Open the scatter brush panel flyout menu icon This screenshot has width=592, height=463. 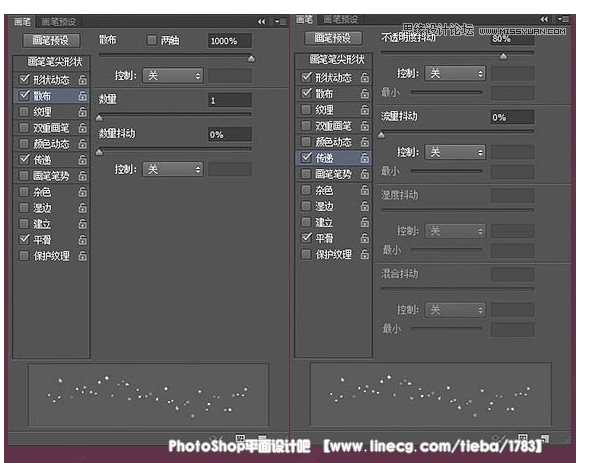(x=280, y=22)
